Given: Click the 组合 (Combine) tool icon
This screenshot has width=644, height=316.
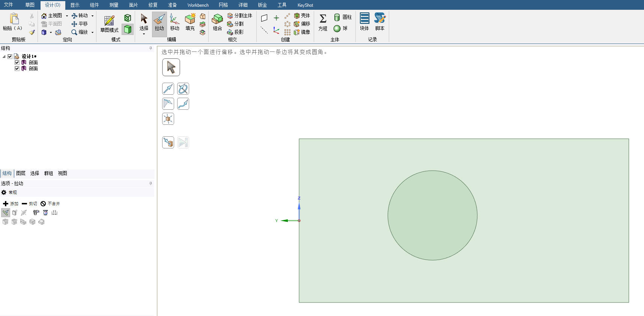Looking at the screenshot, I should (217, 23).
